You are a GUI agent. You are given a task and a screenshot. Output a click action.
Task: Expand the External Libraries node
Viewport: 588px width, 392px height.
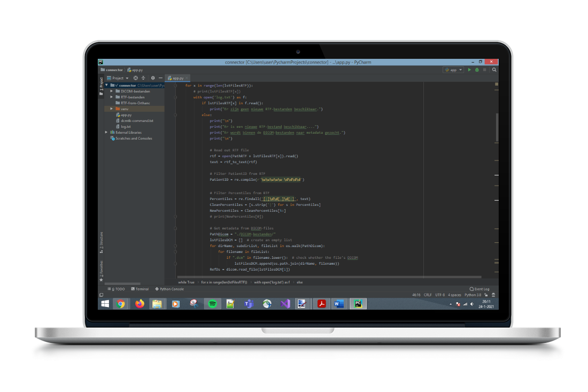coord(106,132)
